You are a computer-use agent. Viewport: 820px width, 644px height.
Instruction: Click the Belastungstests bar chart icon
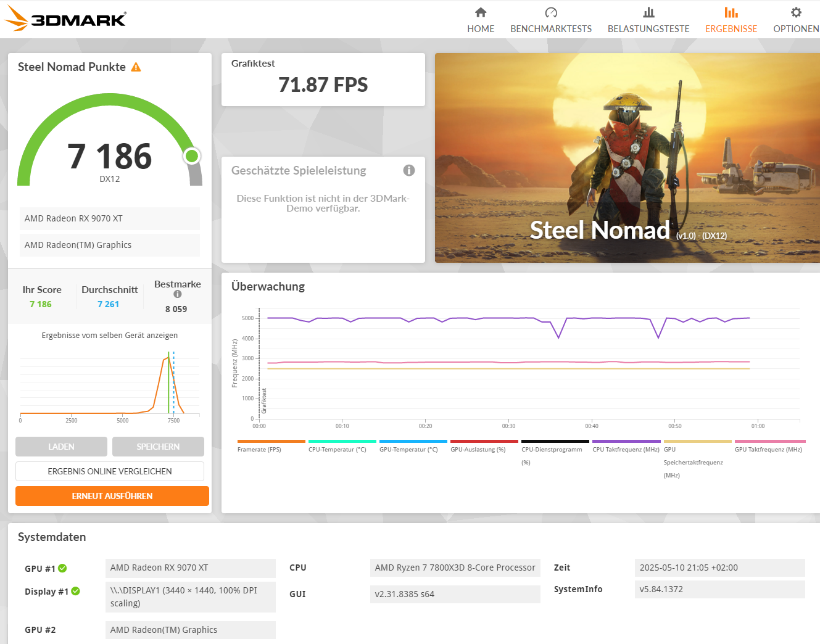(648, 12)
